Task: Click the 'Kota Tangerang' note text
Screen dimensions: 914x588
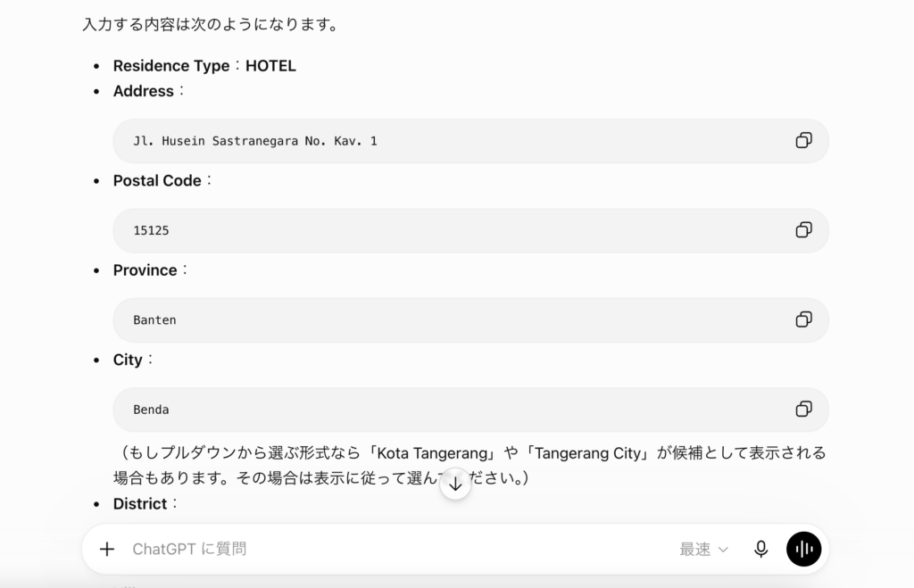Action: coord(432,453)
